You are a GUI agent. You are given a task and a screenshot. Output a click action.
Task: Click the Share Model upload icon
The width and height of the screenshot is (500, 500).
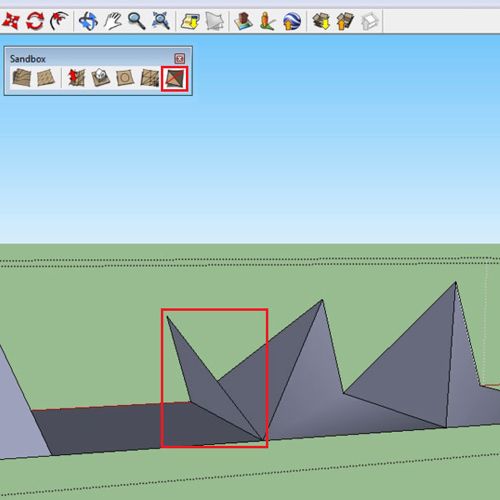pyautogui.click(x=345, y=21)
